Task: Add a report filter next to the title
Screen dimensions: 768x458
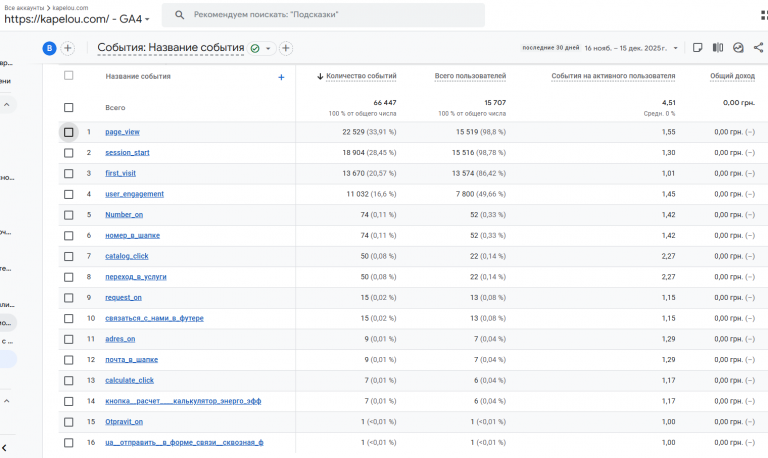Action: 286,48
